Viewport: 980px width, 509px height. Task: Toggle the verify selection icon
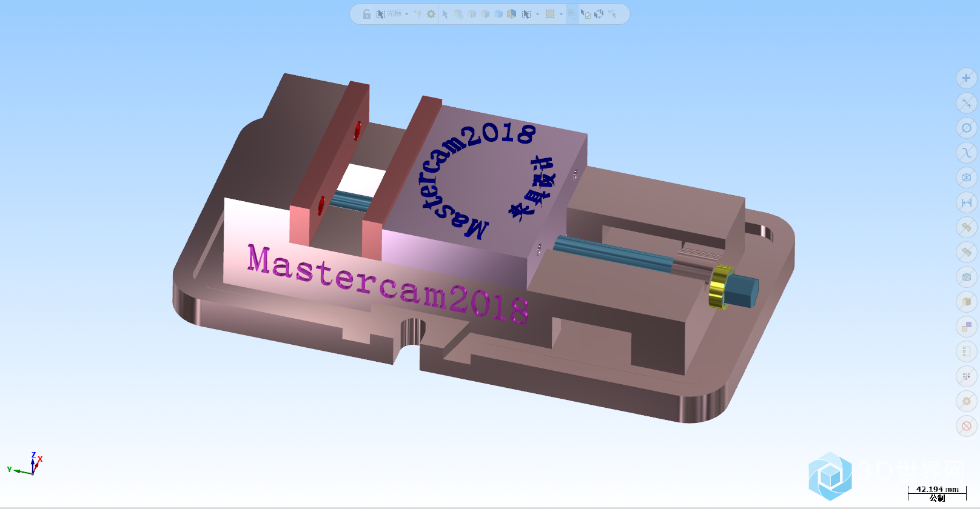click(572, 14)
